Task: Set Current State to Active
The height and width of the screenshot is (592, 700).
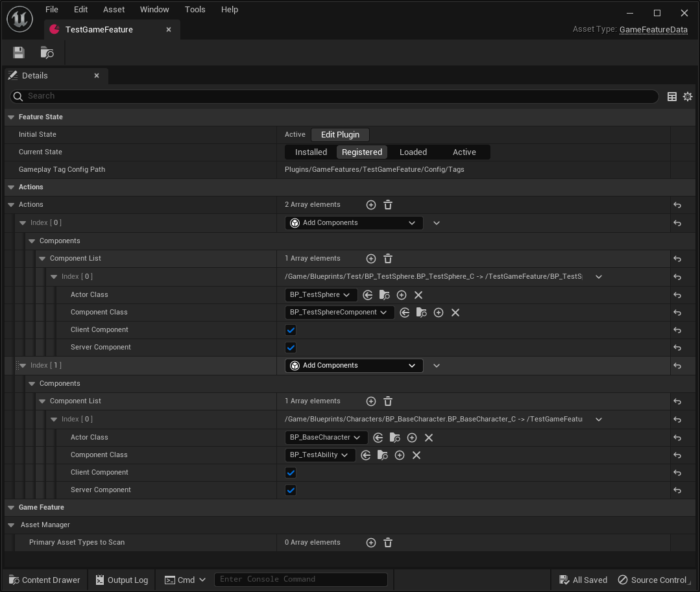Action: (465, 152)
